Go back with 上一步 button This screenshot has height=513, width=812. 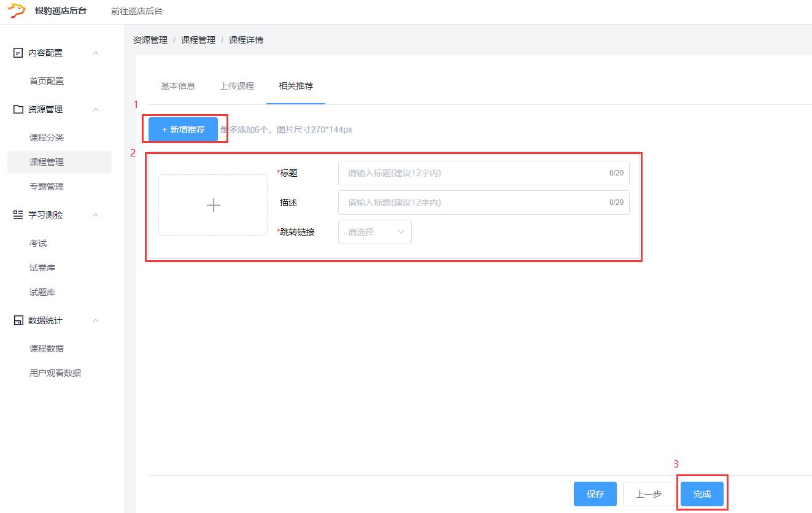tap(648, 494)
